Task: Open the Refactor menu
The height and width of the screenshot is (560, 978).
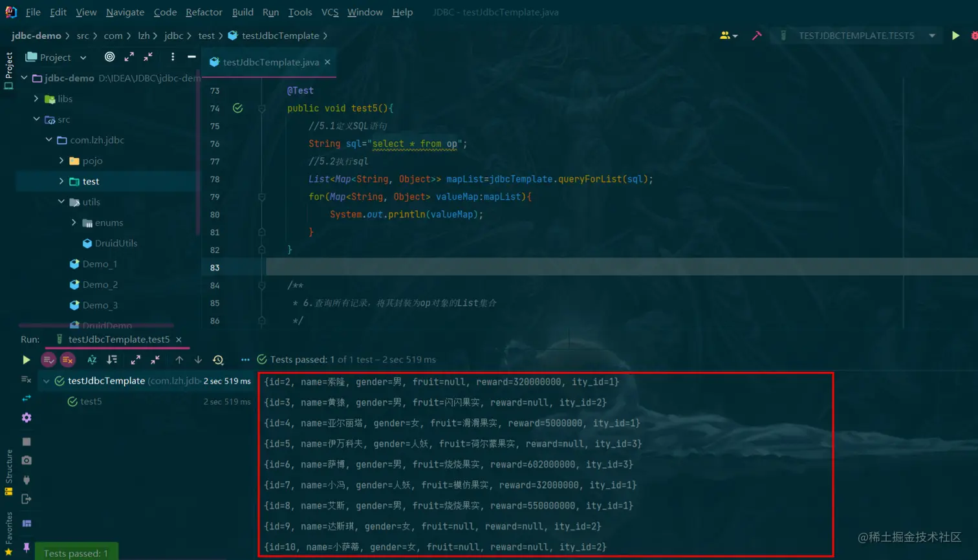Action: tap(204, 12)
